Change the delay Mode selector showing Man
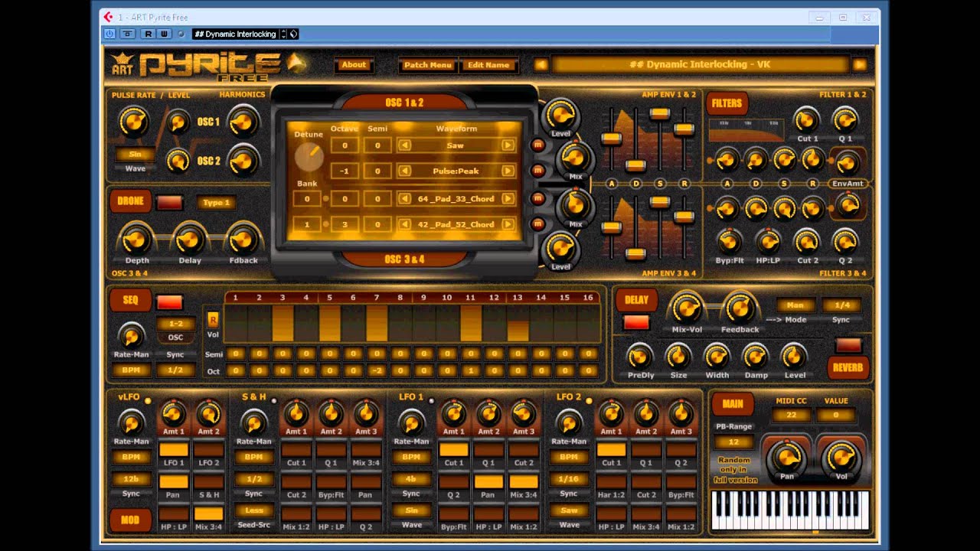The height and width of the screenshot is (551, 980). (795, 305)
